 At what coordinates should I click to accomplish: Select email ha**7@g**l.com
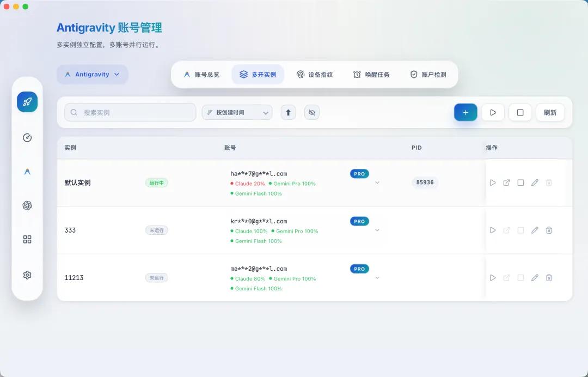pos(259,174)
